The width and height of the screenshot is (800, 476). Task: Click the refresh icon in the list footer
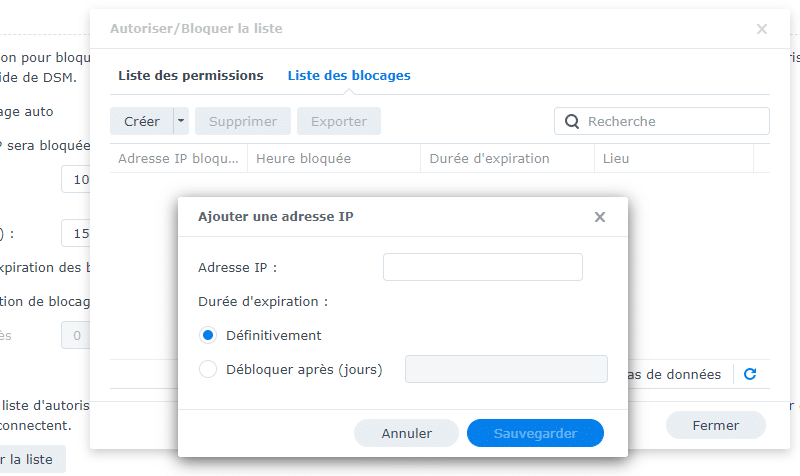pos(750,374)
